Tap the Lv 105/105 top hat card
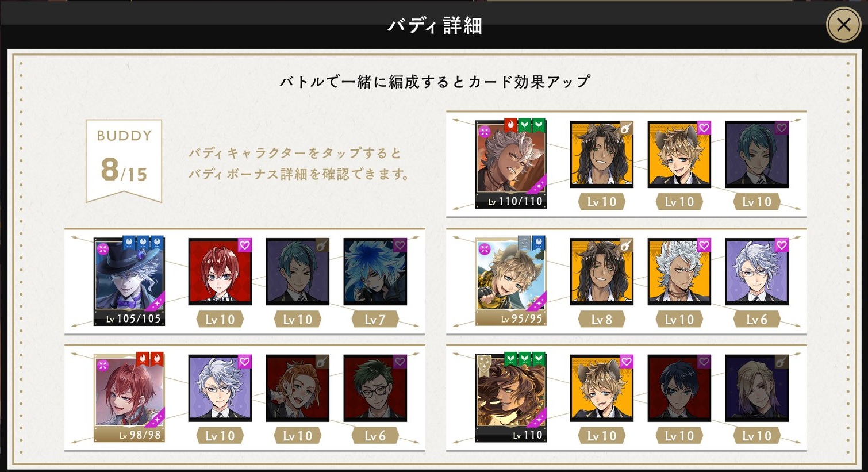This screenshot has height=472, width=868. click(x=129, y=281)
